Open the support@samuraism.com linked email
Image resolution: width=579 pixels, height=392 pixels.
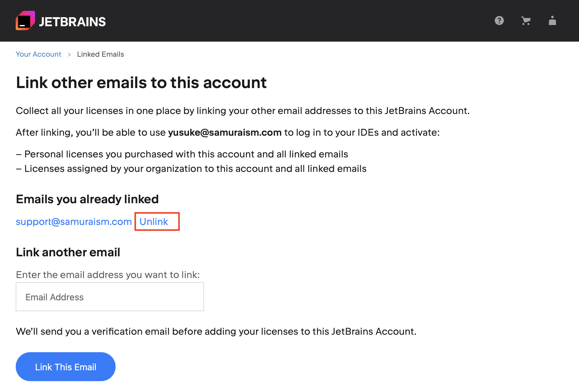74,222
